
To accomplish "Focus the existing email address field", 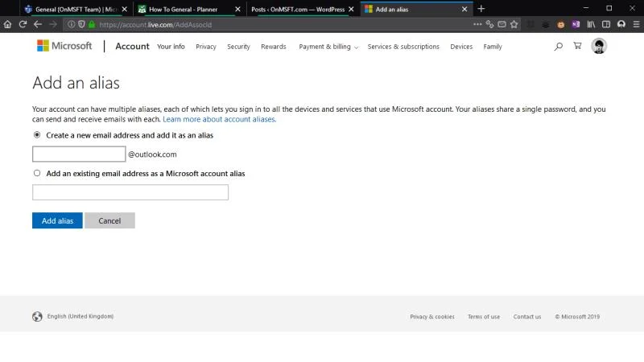I will pos(130,192).
